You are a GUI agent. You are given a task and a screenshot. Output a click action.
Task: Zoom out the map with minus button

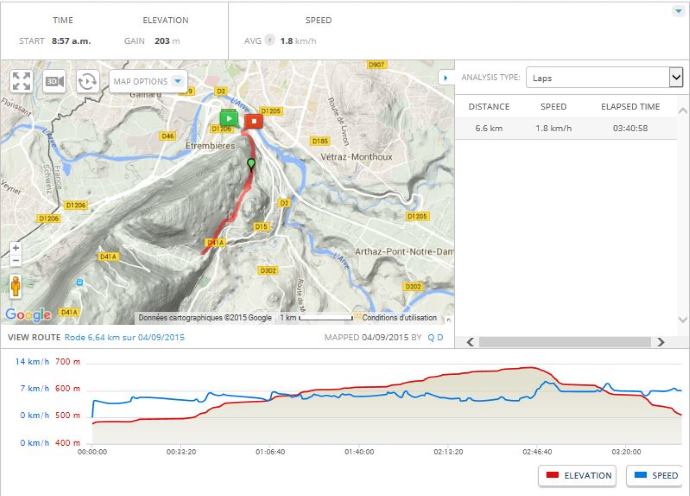(15, 261)
